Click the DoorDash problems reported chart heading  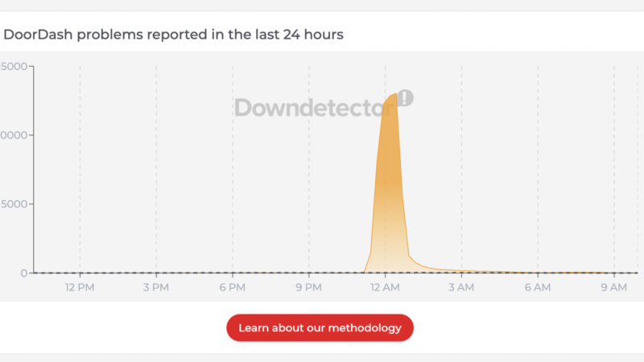coord(173,35)
